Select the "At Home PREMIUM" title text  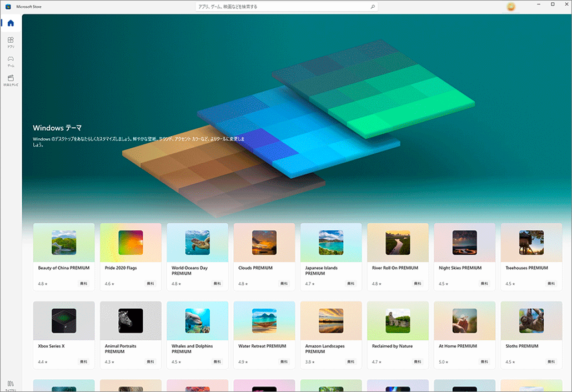[458, 346]
